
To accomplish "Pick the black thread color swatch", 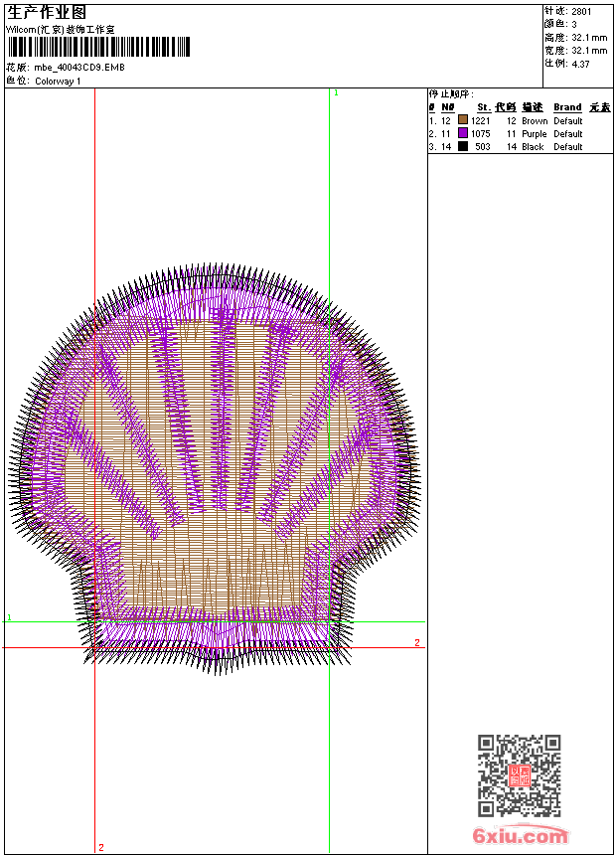I will (463, 146).
